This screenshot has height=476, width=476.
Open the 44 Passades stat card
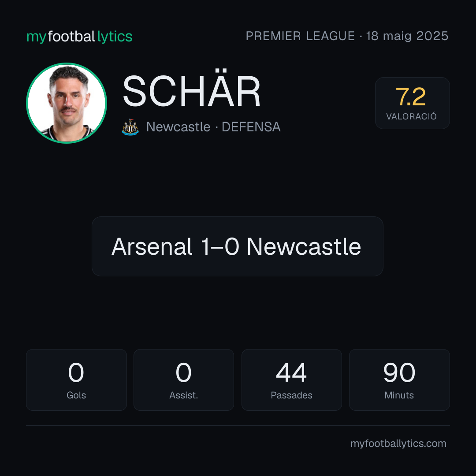pyautogui.click(x=291, y=380)
